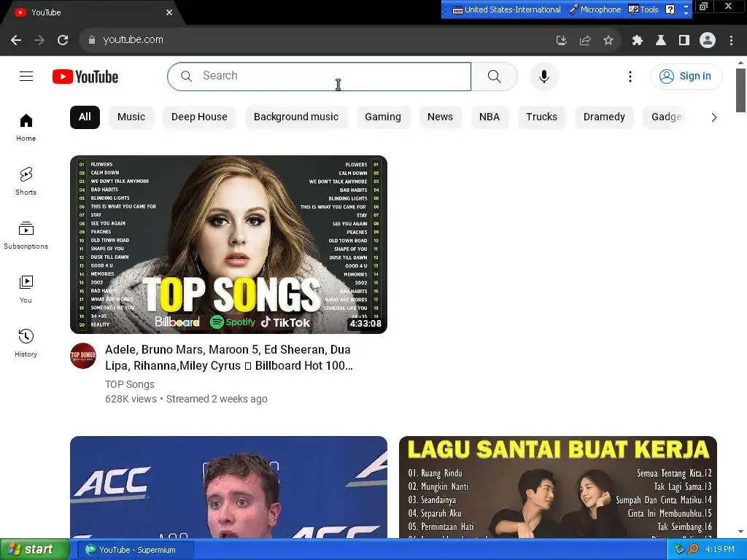Image resolution: width=747 pixels, height=560 pixels.
Task: Click the magnifier search button
Action: pos(494,76)
